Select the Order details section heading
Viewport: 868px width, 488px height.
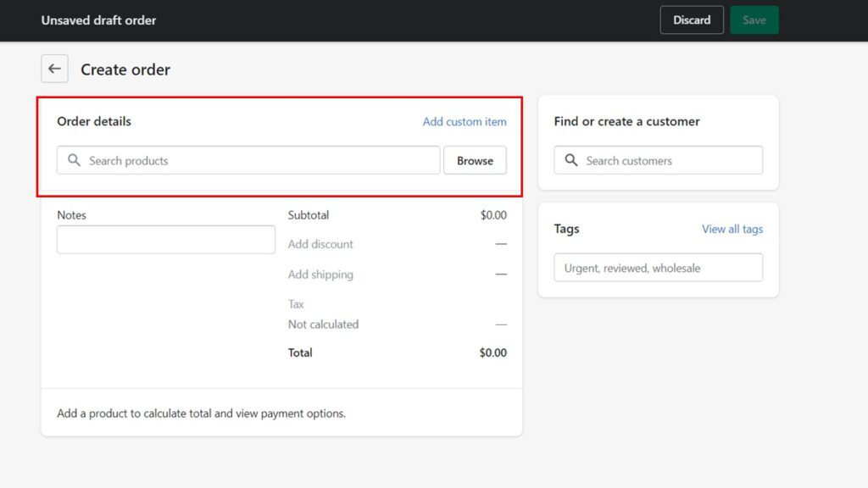coord(93,121)
